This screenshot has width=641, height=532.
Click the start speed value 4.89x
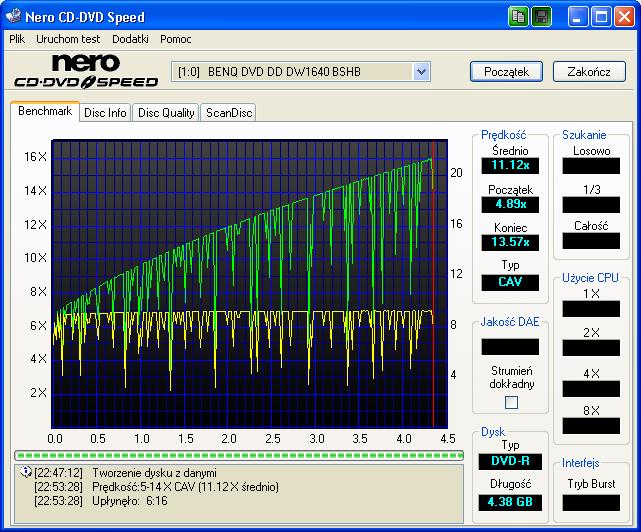[x=510, y=204]
